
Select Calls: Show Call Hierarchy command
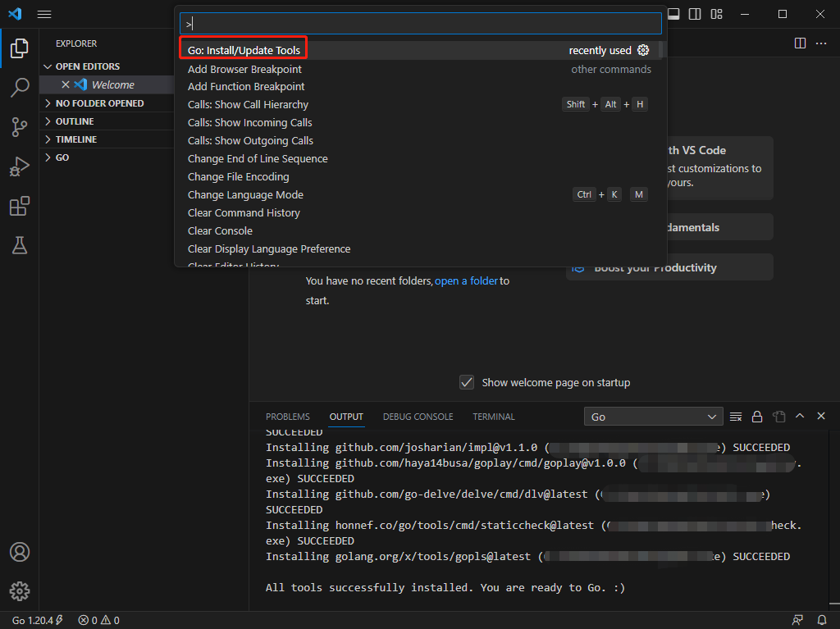pos(419,105)
